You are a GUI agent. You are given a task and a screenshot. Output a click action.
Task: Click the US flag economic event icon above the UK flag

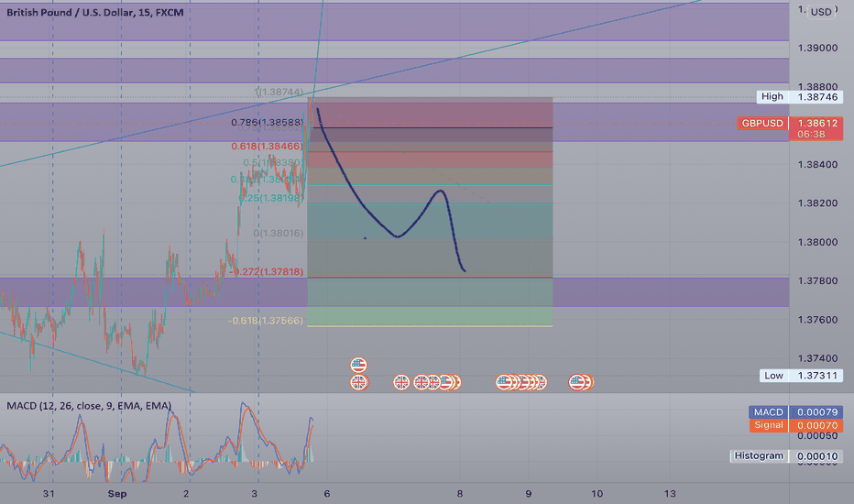click(x=358, y=365)
